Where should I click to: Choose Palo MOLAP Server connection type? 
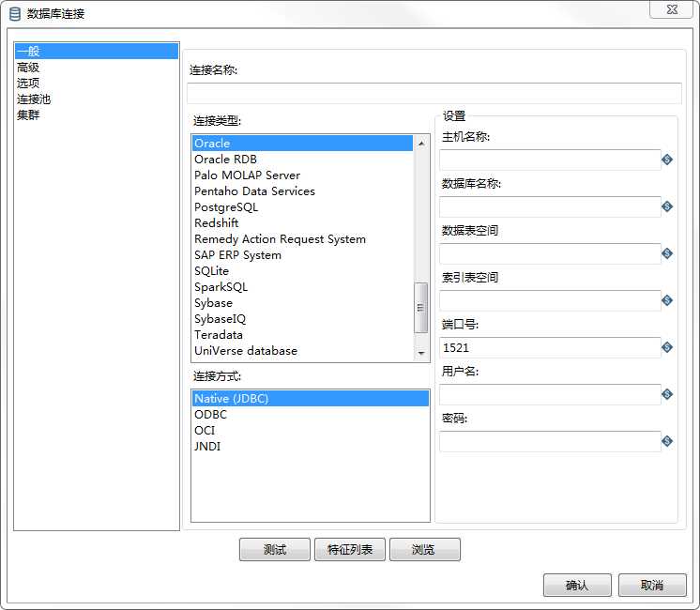pyautogui.click(x=303, y=175)
